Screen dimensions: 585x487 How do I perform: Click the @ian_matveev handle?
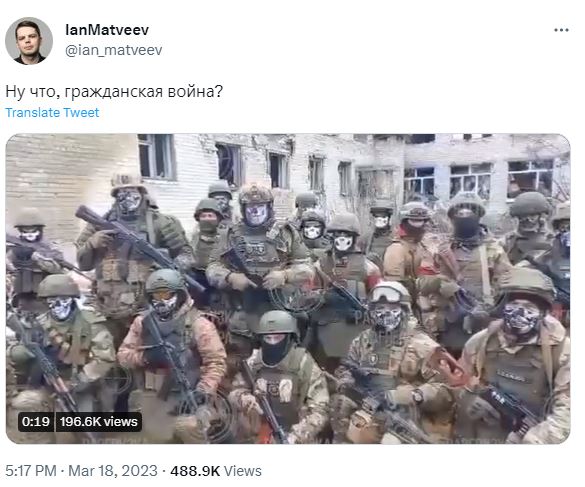pyautogui.click(x=113, y=50)
